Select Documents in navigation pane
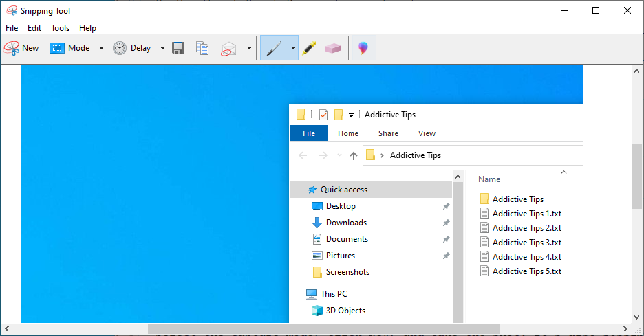 point(347,238)
